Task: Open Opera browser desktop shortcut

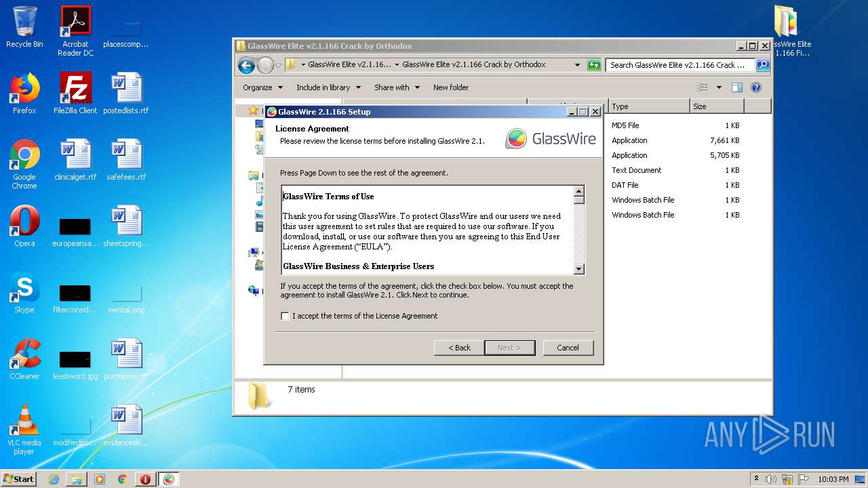Action: [24, 226]
